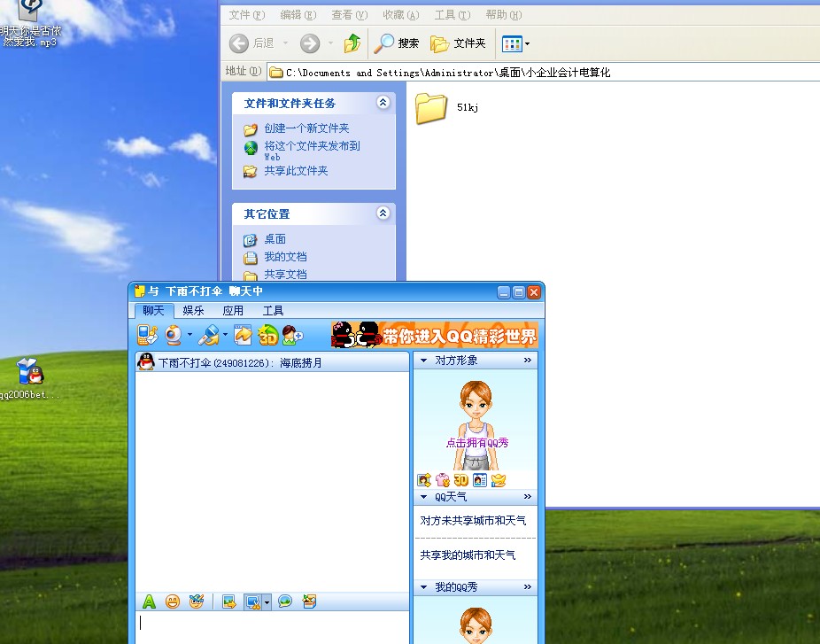Open the back history dropdown arrow
Image resolution: width=820 pixels, height=644 pixels.
pyautogui.click(x=285, y=43)
